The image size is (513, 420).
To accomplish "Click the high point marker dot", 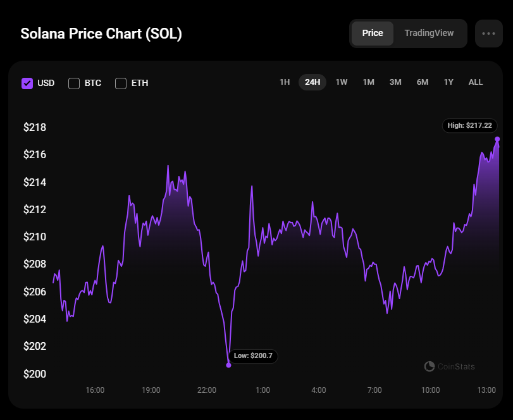I will (497, 139).
